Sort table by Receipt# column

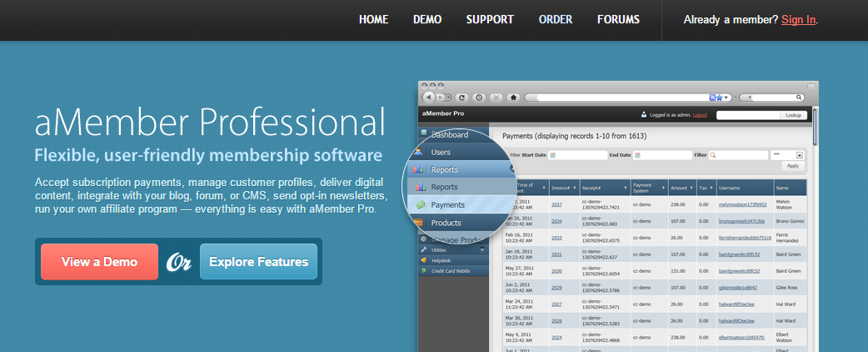click(605, 189)
